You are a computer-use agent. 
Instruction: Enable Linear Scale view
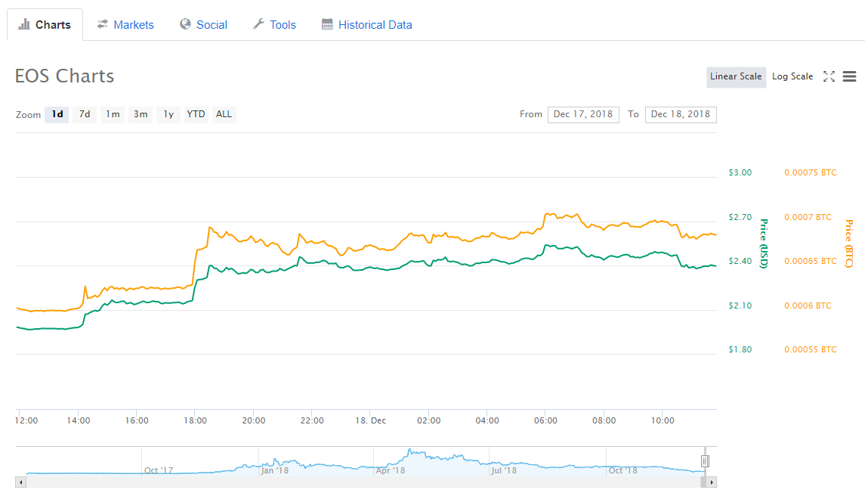[x=736, y=76]
